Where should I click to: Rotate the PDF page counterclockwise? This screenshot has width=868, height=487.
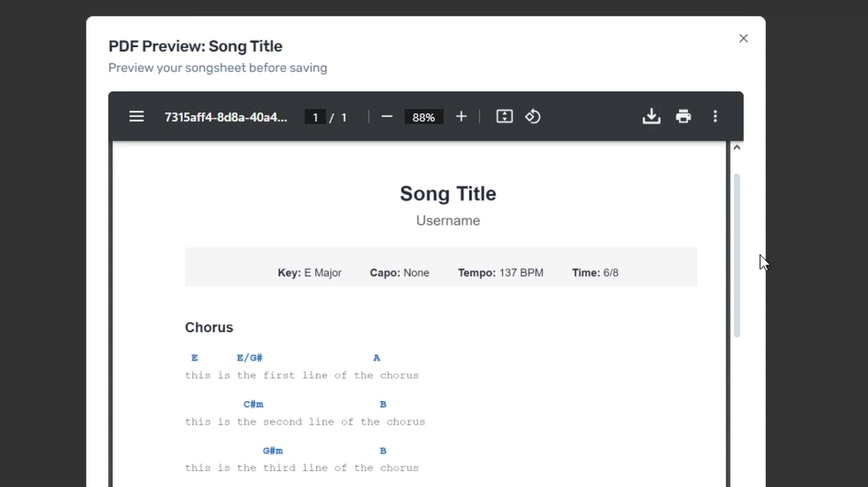(533, 117)
